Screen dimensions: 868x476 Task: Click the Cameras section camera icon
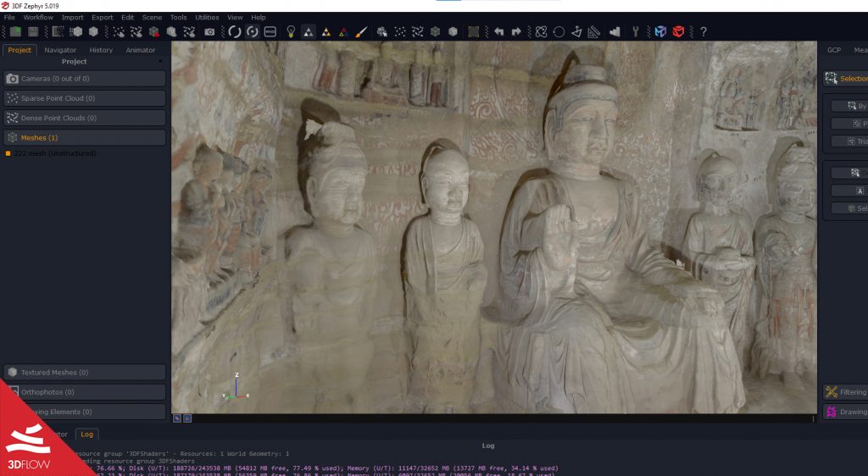pos(12,79)
